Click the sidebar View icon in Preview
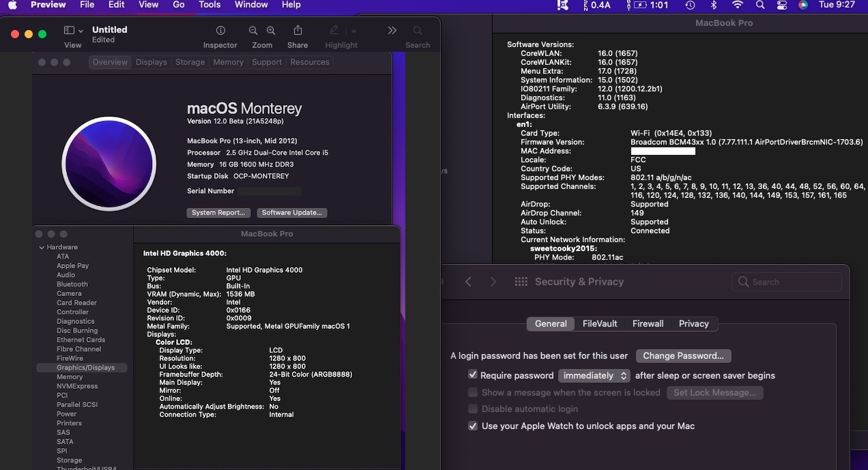Image resolution: width=868 pixels, height=470 pixels. click(x=69, y=31)
